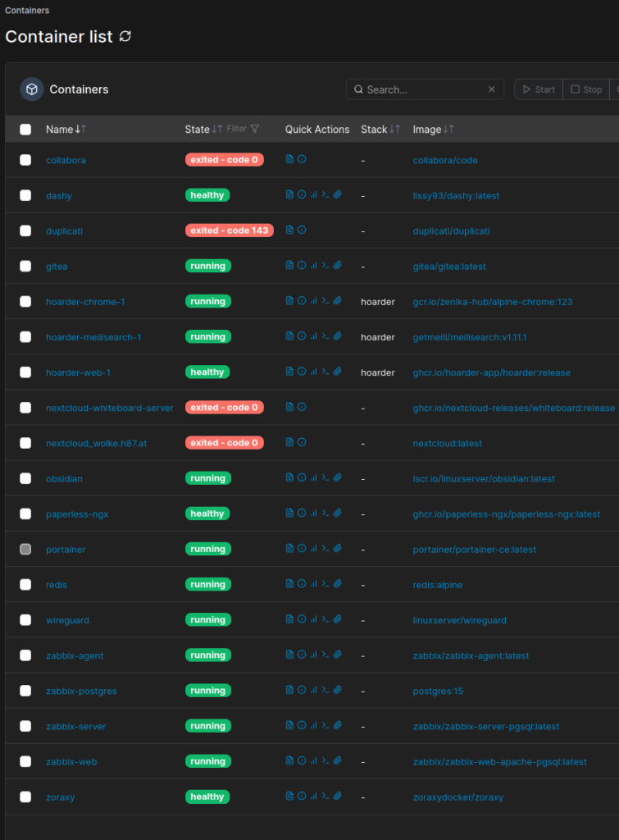Open the wireguard container link

[x=67, y=620]
